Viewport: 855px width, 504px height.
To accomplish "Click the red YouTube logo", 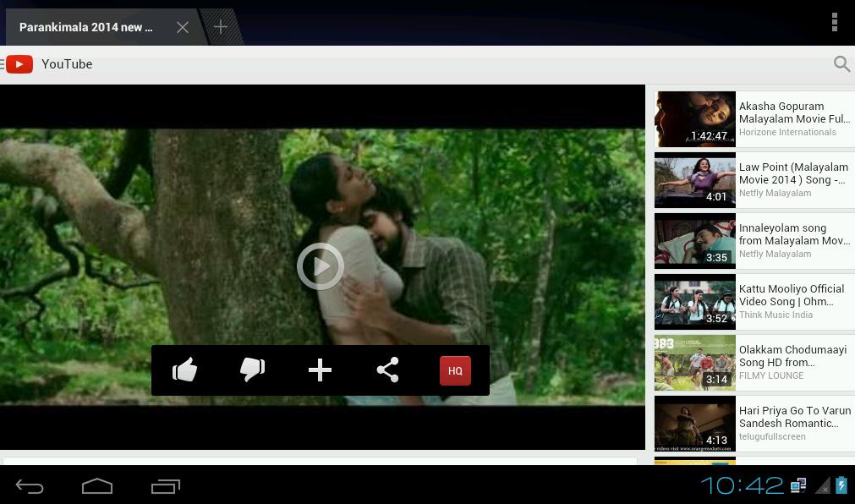I will pyautogui.click(x=19, y=64).
